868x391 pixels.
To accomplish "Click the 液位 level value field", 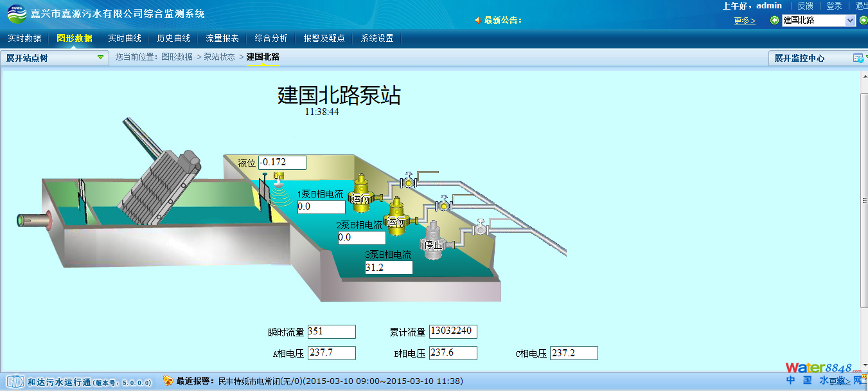I will 282,163.
